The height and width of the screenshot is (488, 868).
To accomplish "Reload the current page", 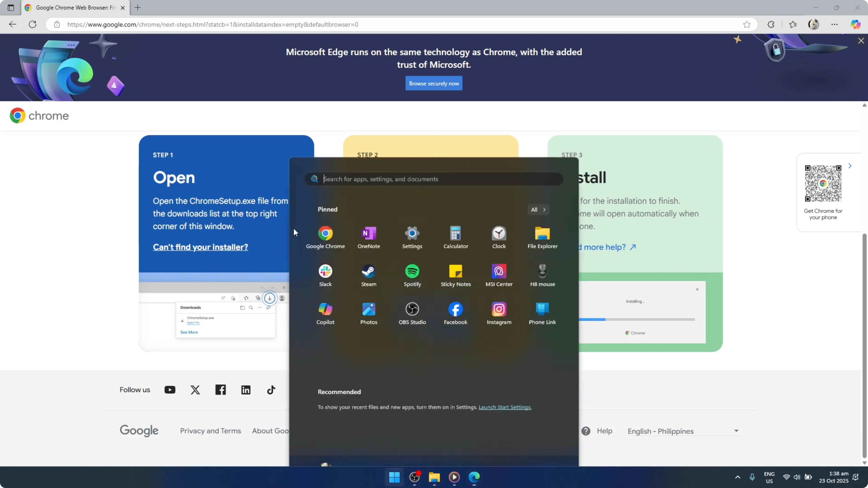I will [33, 24].
